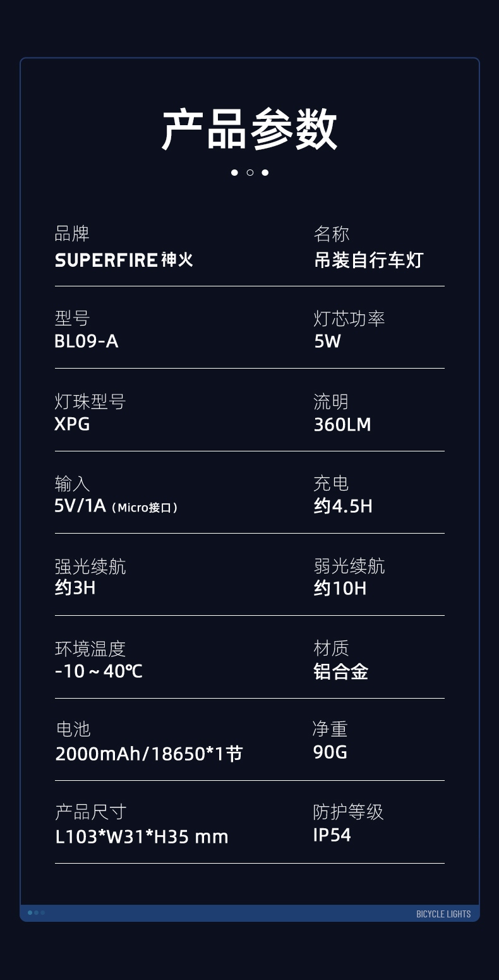
Task: Click the 5W lamp power value
Action: (327, 341)
